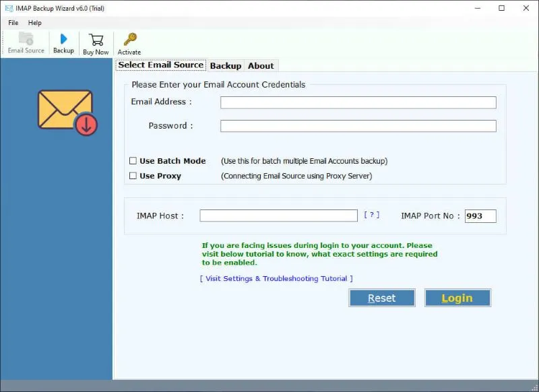Click the envelope graphic in the sidebar
This screenshot has height=392, width=539.
pyautogui.click(x=64, y=109)
